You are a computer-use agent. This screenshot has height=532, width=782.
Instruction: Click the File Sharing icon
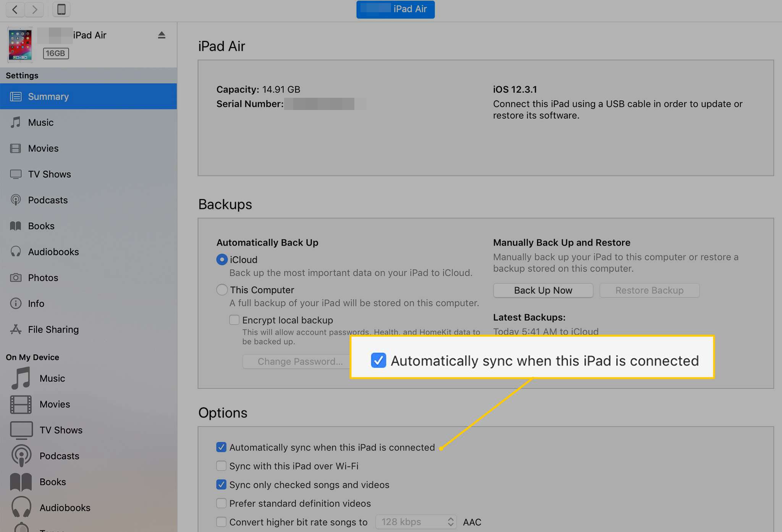(16, 329)
